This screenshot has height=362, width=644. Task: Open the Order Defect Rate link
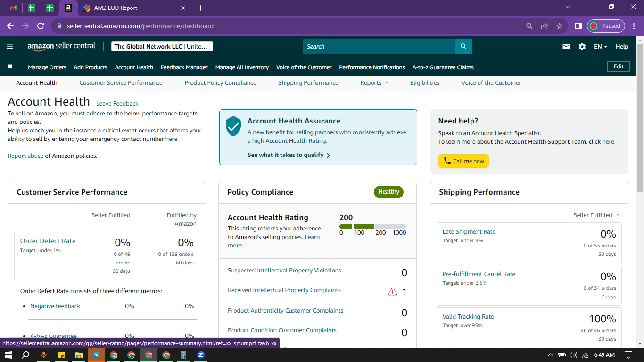(48, 241)
